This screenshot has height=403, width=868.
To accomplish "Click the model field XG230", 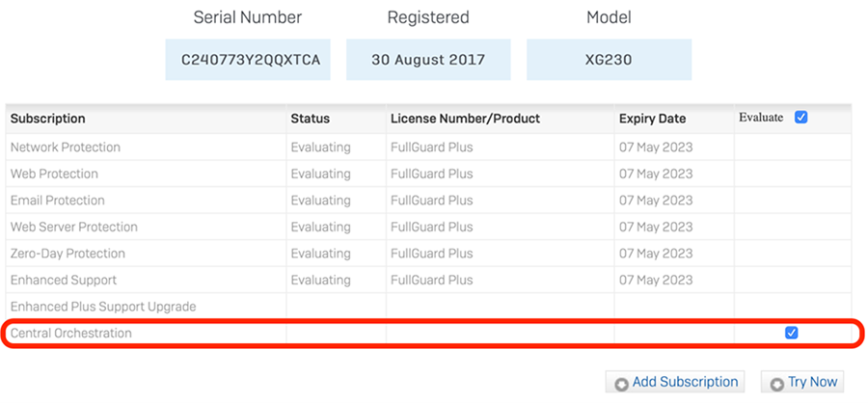I will 609,60.
